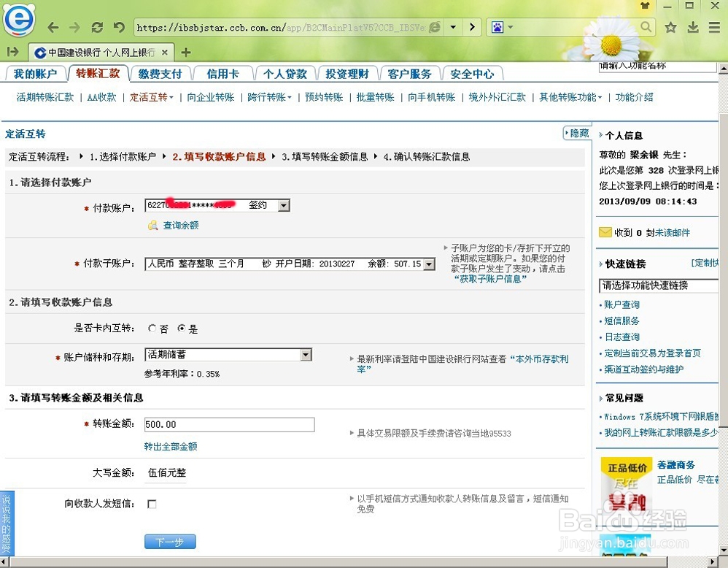
Task: Select 是 for 是否卡内互转
Action: pyautogui.click(x=182, y=328)
